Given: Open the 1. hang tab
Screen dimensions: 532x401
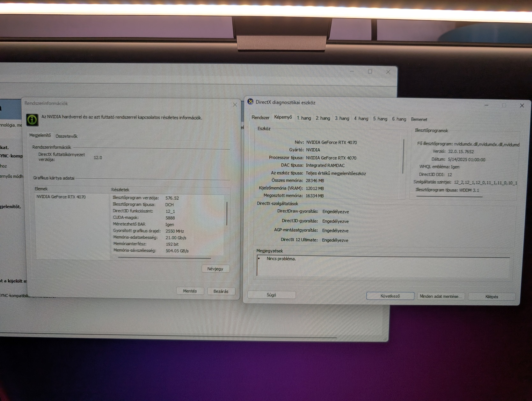Looking at the screenshot, I should (x=304, y=118).
